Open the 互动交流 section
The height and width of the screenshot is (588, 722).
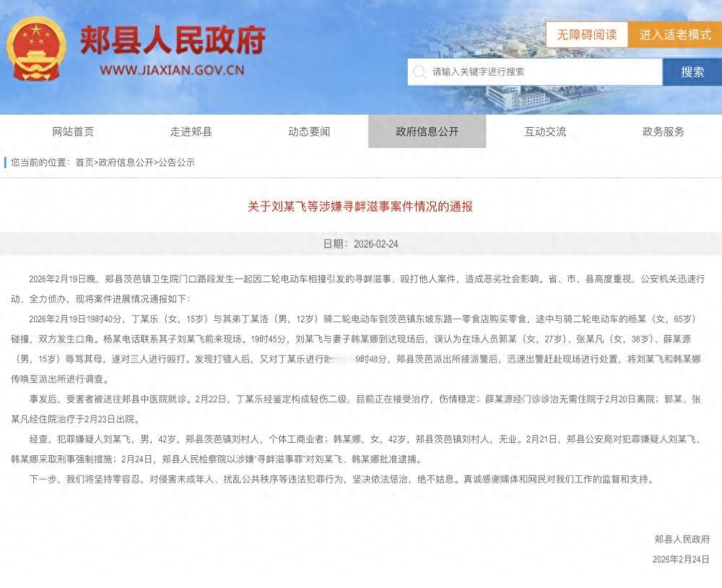pyautogui.click(x=545, y=131)
